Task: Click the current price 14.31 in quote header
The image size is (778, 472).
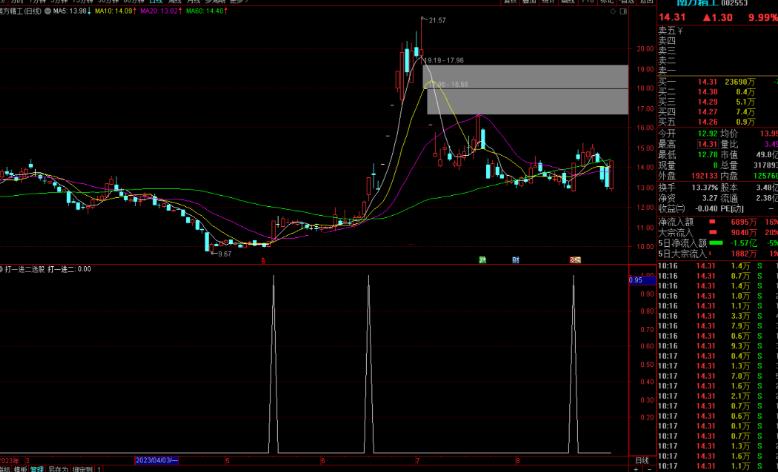Action: [x=672, y=17]
